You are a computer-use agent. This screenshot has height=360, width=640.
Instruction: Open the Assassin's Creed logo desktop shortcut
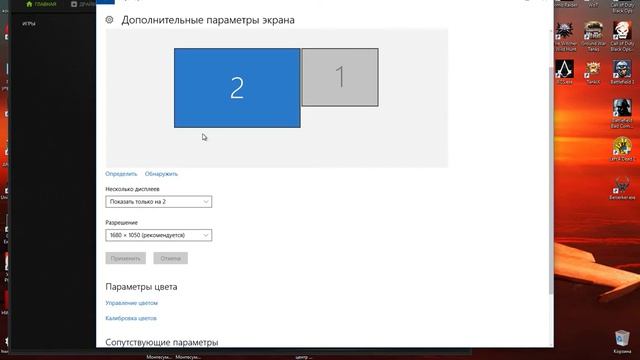tap(565, 72)
